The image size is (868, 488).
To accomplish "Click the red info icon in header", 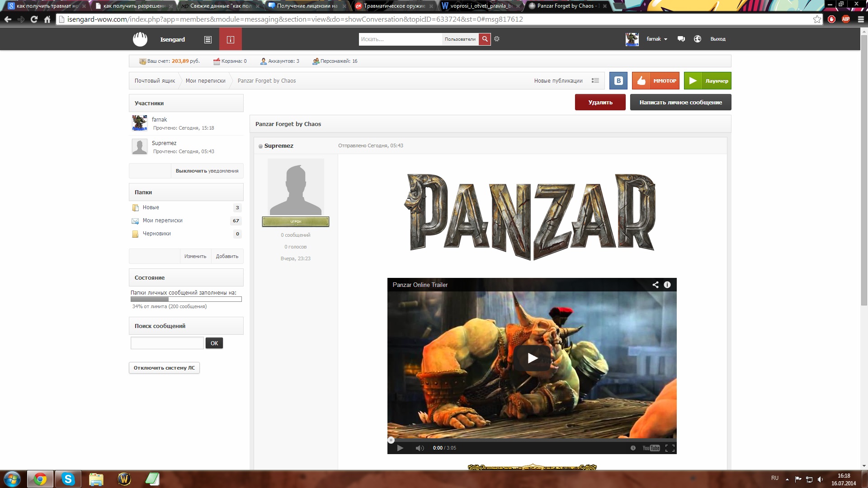I will [x=230, y=39].
